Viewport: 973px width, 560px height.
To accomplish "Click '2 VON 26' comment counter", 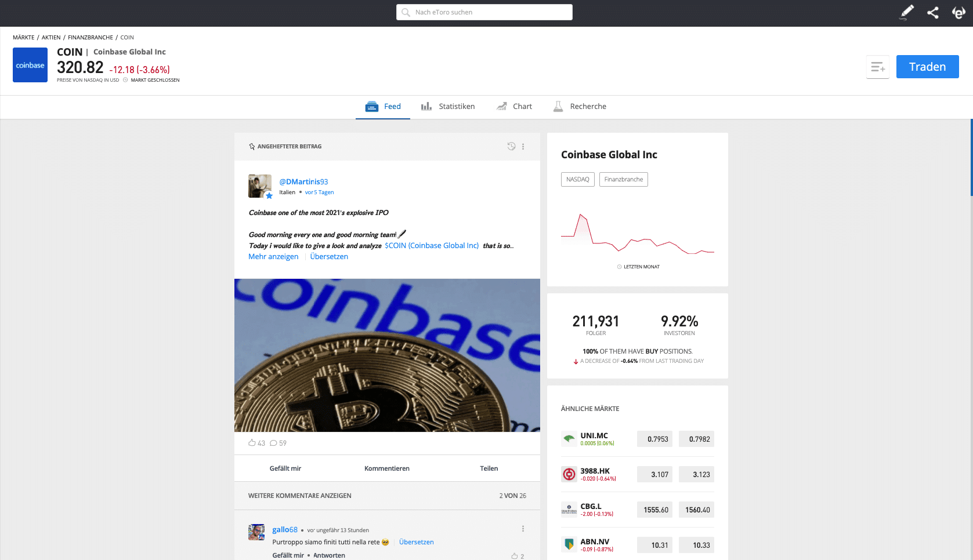I will click(x=513, y=496).
